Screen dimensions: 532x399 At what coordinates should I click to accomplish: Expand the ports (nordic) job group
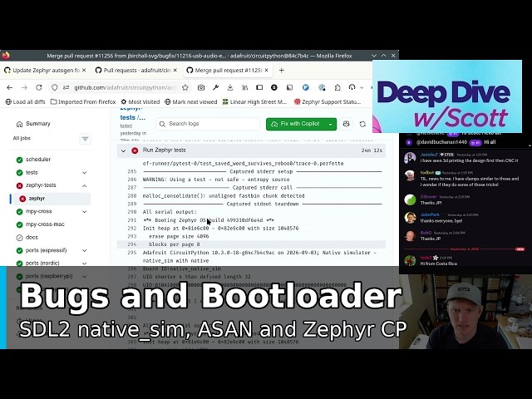pos(84,264)
